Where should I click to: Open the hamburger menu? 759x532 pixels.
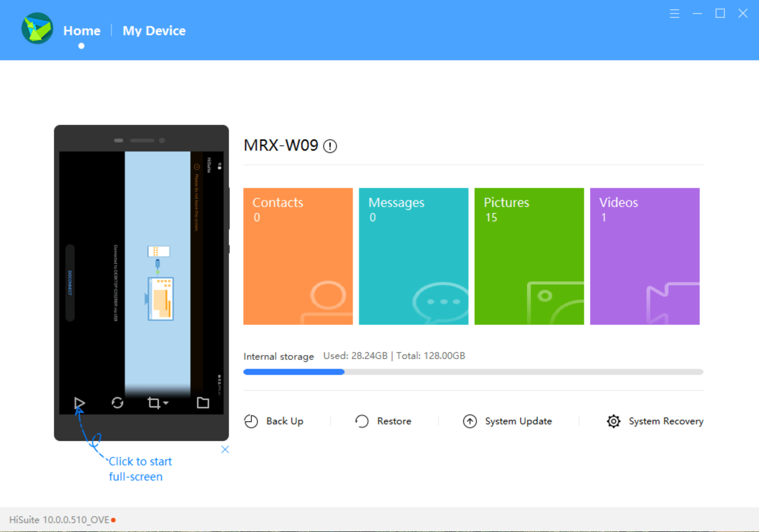point(674,14)
